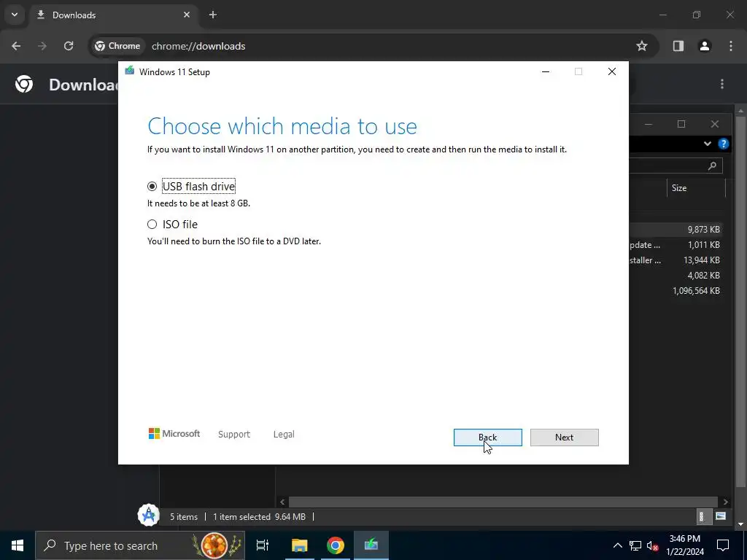
Task: Click the File Explorer search box
Action: tap(676, 166)
